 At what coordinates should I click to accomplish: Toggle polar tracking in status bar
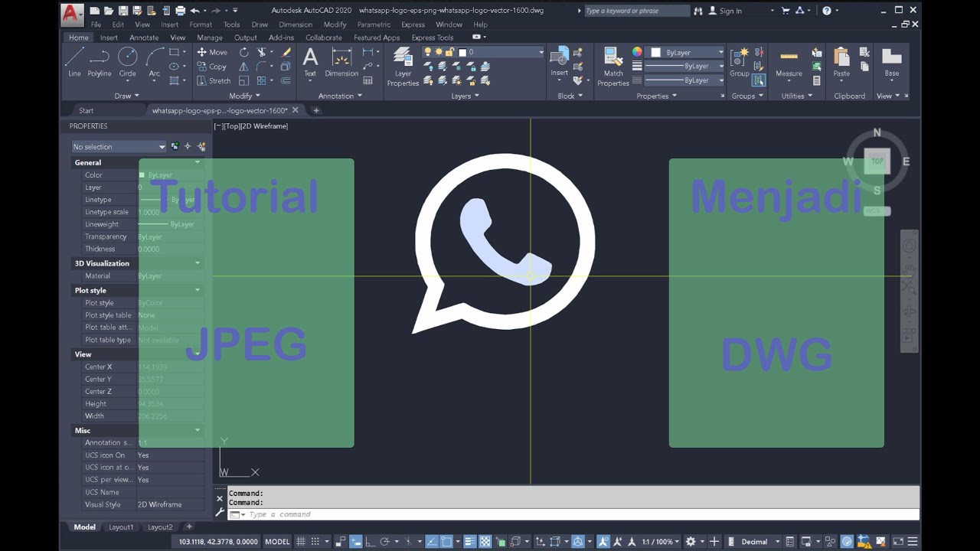(x=385, y=542)
